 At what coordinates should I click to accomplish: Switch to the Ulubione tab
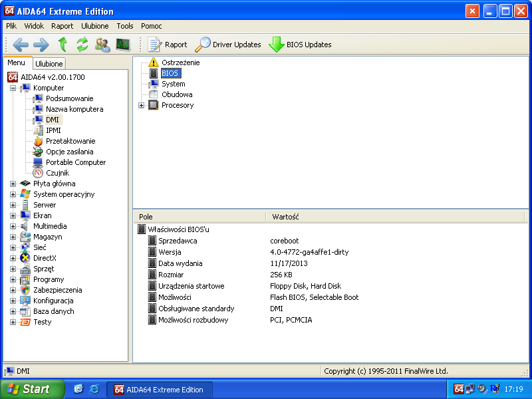49,63
